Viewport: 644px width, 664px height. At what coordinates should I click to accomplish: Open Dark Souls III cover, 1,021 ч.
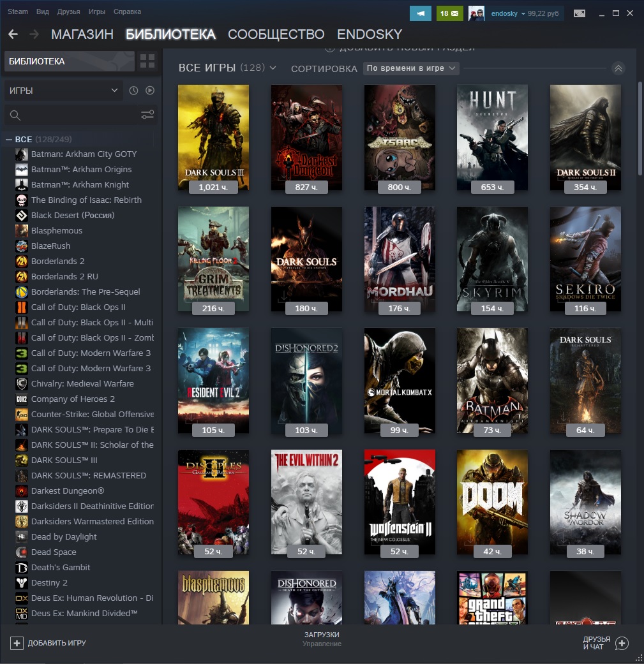click(x=214, y=138)
